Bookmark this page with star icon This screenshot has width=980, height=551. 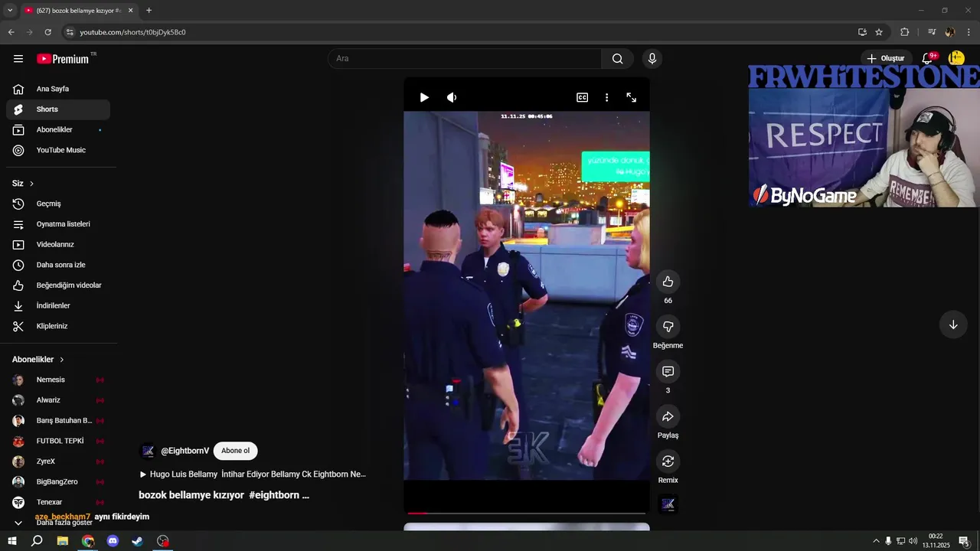click(x=879, y=32)
